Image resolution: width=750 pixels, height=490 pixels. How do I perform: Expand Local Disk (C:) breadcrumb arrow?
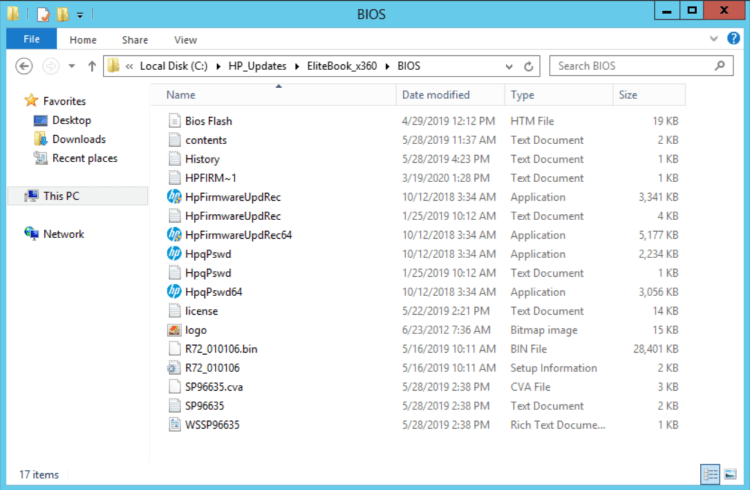point(218,67)
